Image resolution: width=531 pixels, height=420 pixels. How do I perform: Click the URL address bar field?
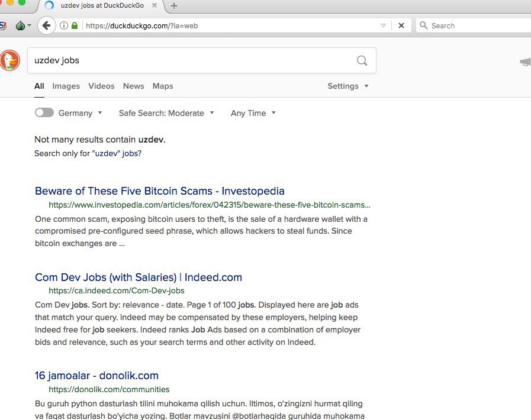pos(230,25)
